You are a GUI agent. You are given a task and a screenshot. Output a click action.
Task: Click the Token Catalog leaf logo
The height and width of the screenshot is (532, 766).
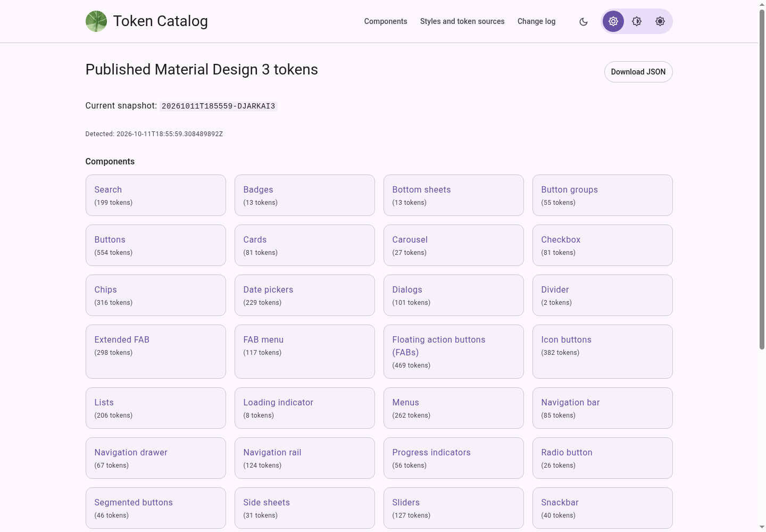tap(96, 21)
